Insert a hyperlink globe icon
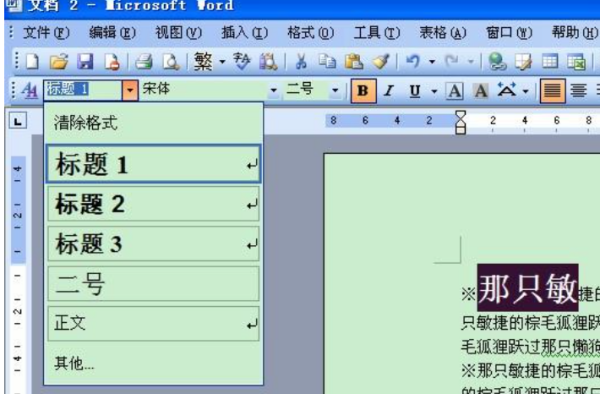600x394 pixels. [x=497, y=61]
